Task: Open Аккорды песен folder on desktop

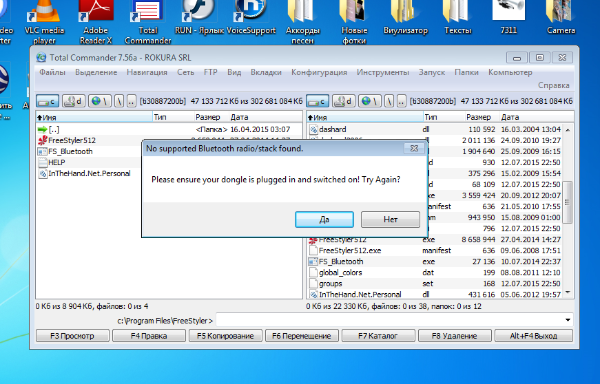Action: 303,22
